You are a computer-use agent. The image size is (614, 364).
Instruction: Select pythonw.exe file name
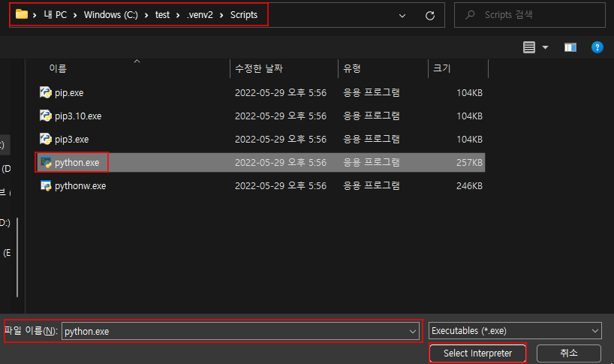click(x=80, y=186)
